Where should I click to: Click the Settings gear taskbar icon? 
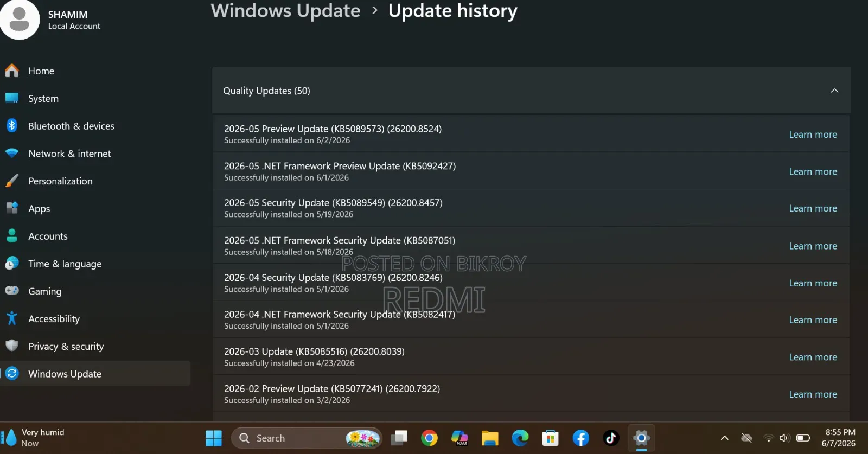coord(641,438)
